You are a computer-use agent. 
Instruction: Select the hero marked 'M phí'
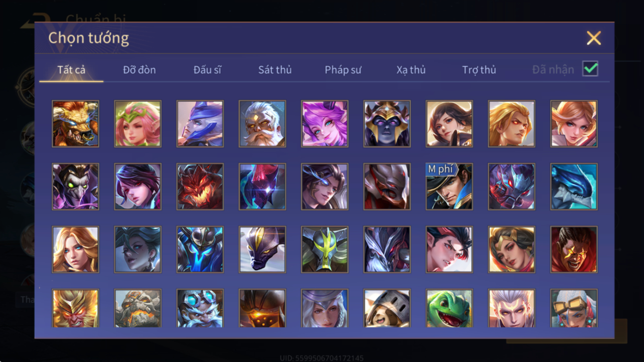pos(449,186)
